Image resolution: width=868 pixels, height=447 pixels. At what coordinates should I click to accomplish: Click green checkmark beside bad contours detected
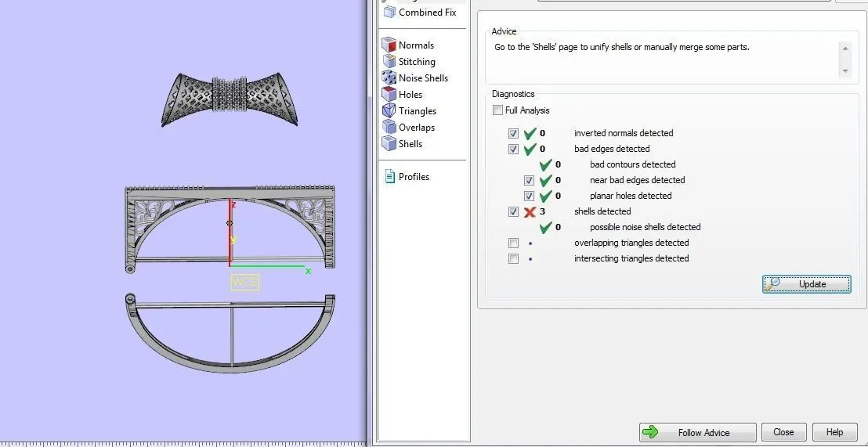coord(546,164)
